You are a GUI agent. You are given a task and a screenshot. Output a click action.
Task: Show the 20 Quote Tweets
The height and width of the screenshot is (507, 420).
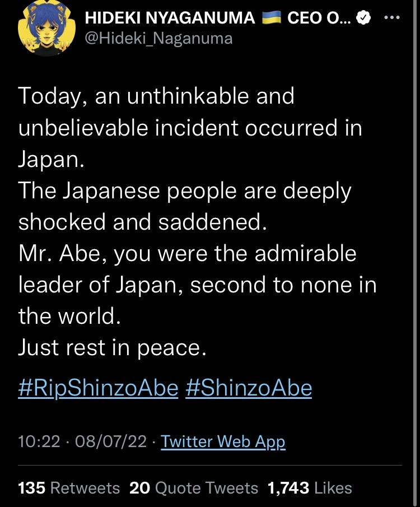click(193, 487)
